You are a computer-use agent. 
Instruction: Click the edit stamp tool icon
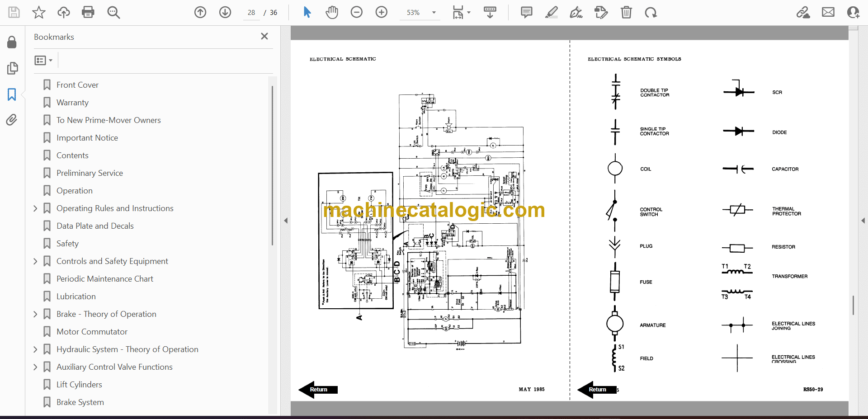tap(601, 12)
